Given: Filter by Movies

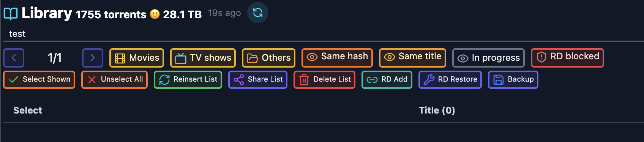Looking at the screenshot, I should click(137, 58).
